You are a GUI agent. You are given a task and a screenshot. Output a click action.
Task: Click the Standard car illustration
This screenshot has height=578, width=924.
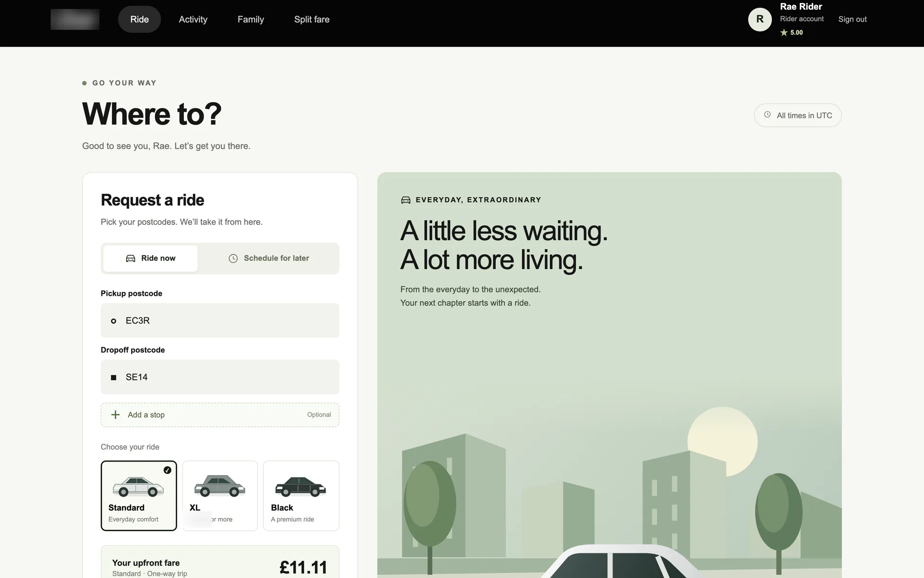click(x=138, y=486)
